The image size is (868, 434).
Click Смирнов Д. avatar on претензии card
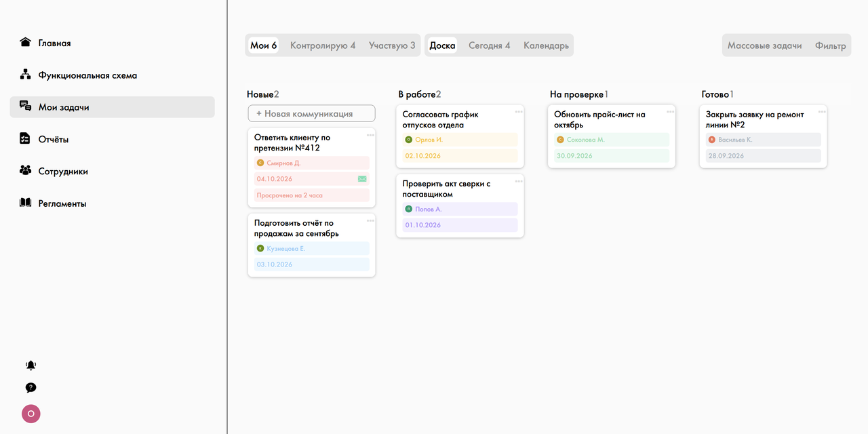click(x=260, y=163)
